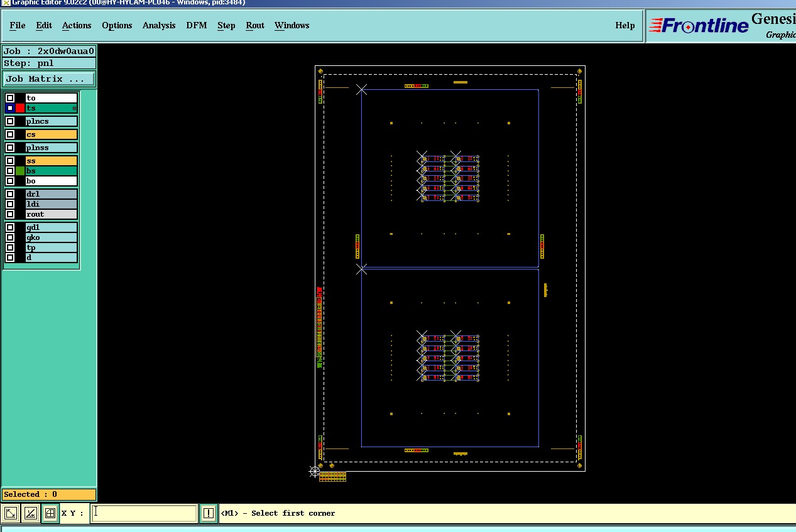Screen dimensions: 796x532
Task: Click the Step: pnl label
Action: coord(49,63)
